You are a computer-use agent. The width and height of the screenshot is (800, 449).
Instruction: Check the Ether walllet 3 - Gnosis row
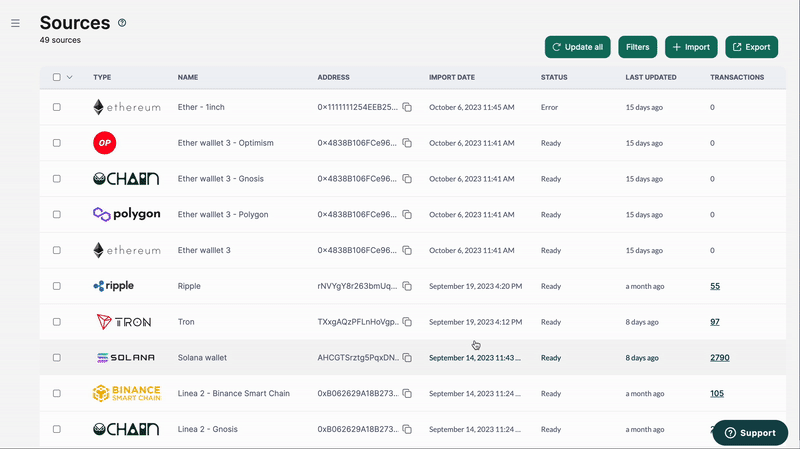point(57,179)
